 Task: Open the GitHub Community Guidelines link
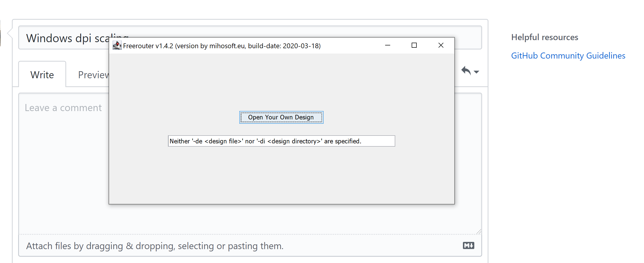click(x=568, y=56)
